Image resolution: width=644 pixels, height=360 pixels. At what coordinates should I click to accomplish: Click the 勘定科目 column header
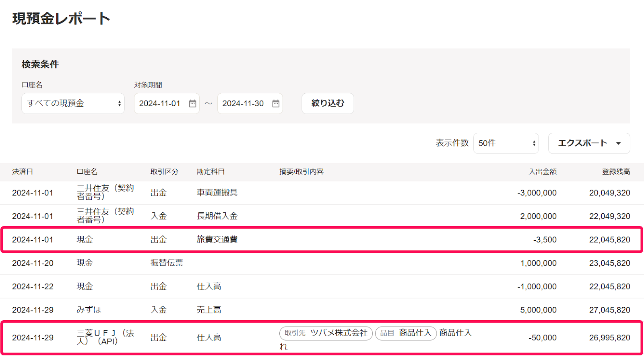pyautogui.click(x=211, y=172)
